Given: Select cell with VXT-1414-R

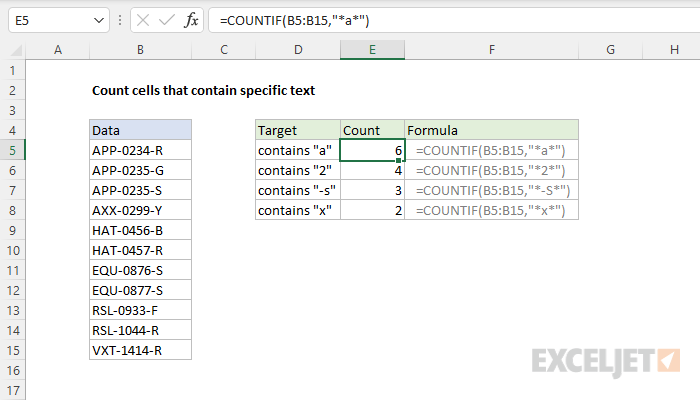Looking at the screenshot, I should 139,350.
